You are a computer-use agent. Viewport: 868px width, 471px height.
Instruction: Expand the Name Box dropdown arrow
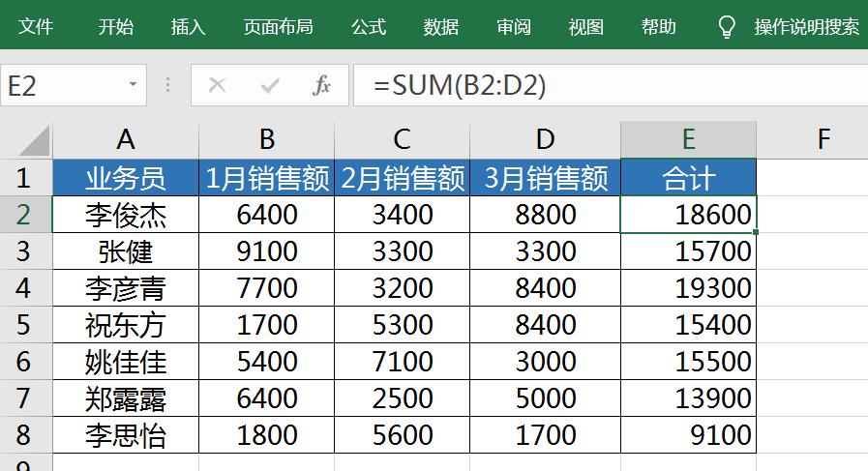click(133, 85)
